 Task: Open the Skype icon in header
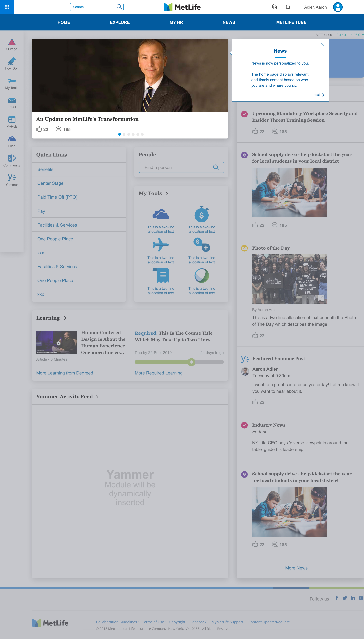pyautogui.click(x=274, y=7)
